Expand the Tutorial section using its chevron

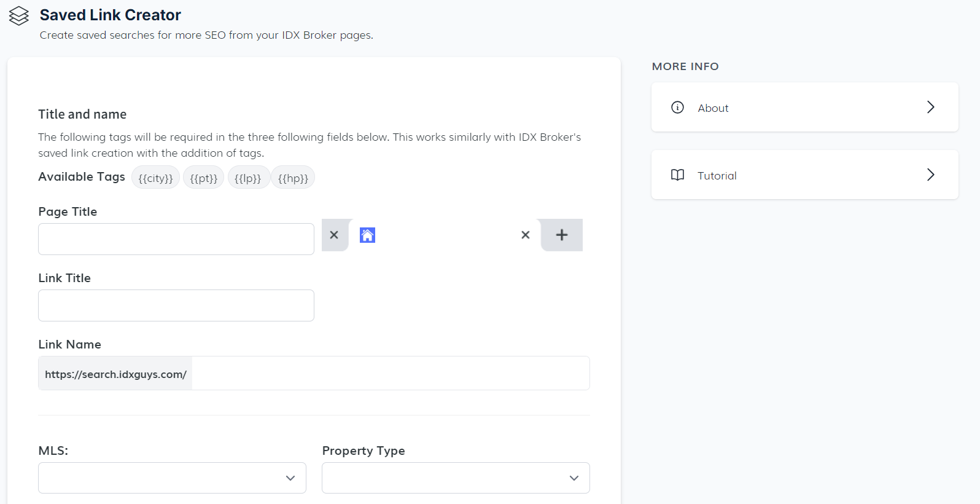point(930,175)
